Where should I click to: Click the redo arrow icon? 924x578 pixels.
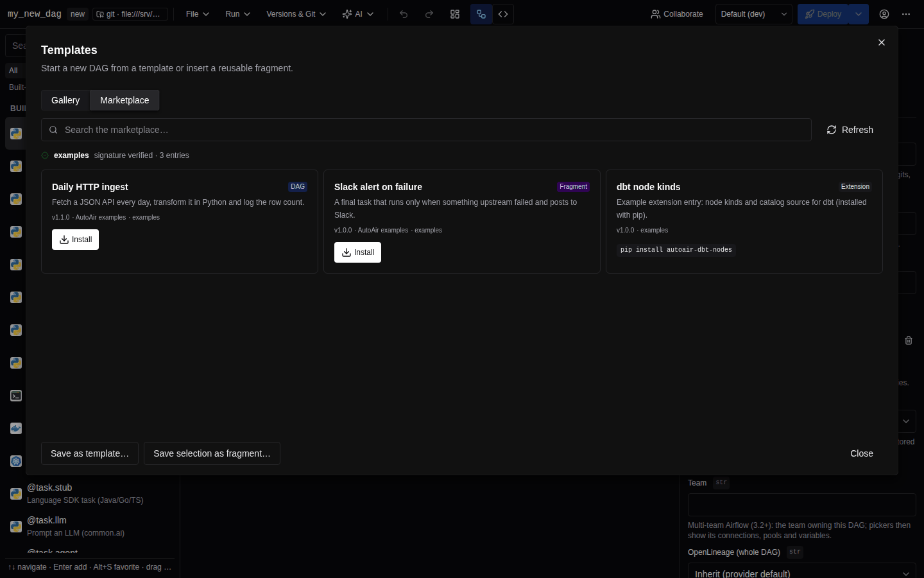click(x=429, y=14)
